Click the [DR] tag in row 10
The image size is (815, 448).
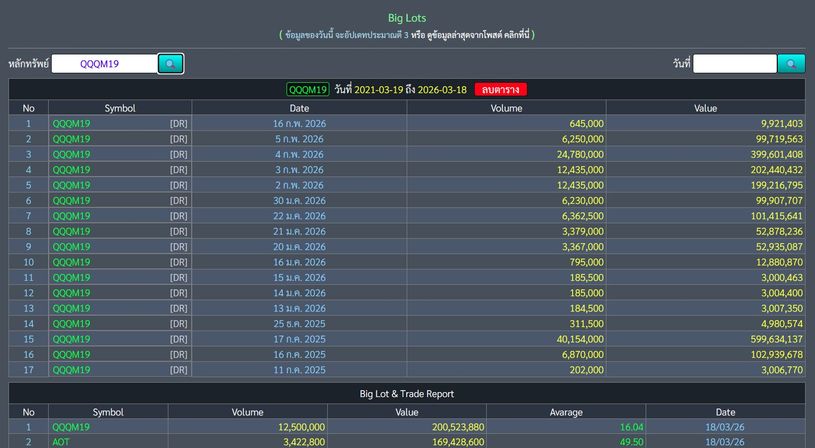[178, 262]
